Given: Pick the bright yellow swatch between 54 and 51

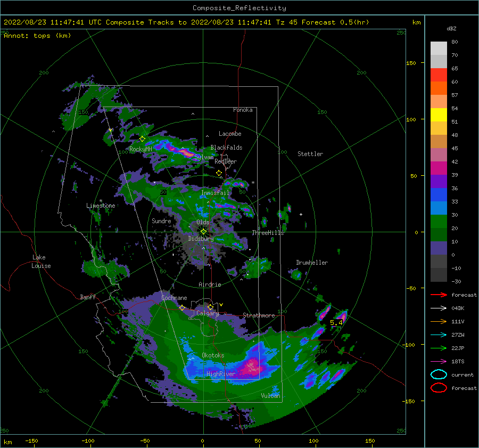Looking at the screenshot, I should point(439,115).
